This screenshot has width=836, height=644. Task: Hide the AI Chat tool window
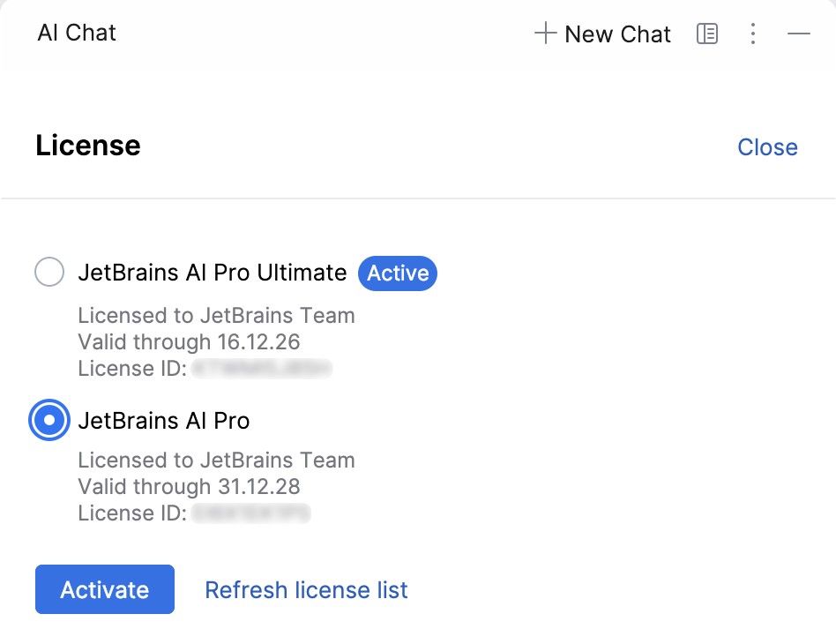point(799,34)
